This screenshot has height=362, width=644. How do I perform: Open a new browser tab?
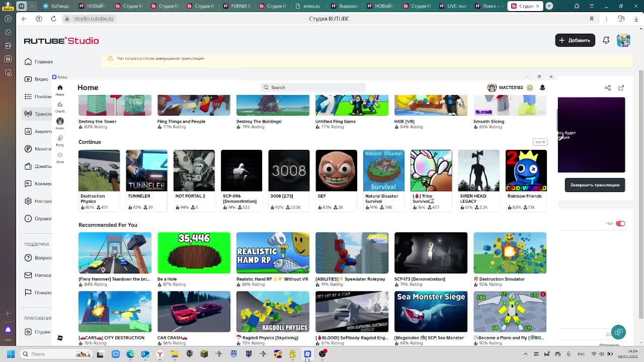549,6
